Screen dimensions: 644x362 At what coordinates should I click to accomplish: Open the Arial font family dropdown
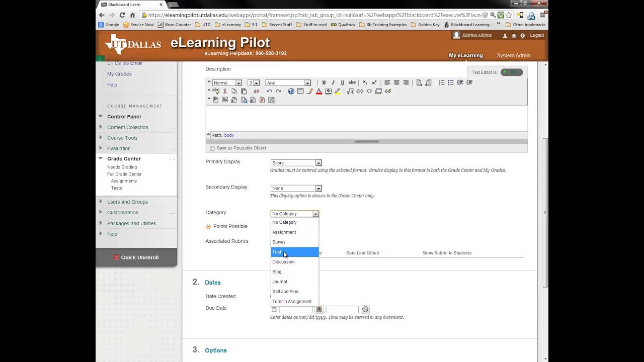pos(288,83)
